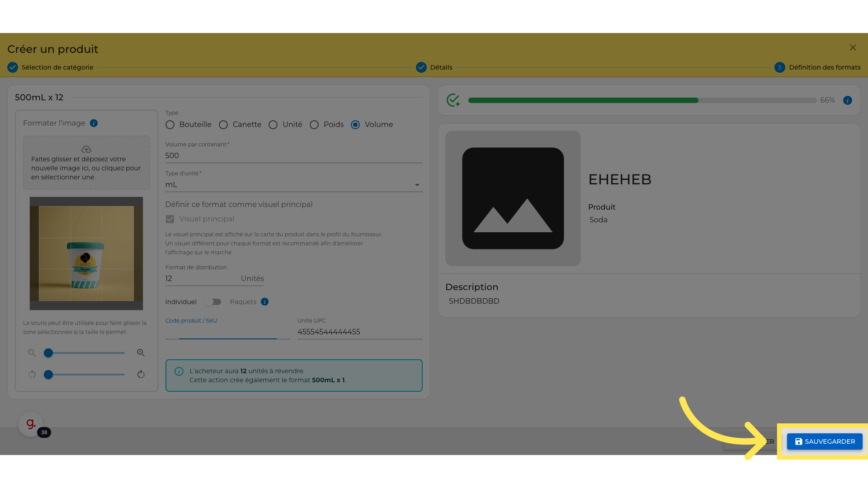Click the rotate clockwise icon
The image size is (868, 488).
coord(141,374)
